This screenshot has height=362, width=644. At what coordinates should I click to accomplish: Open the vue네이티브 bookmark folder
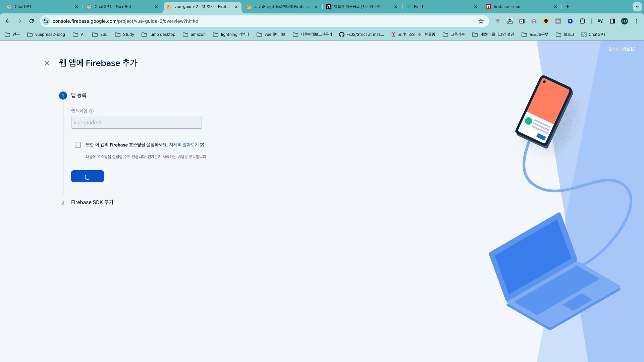click(x=271, y=35)
